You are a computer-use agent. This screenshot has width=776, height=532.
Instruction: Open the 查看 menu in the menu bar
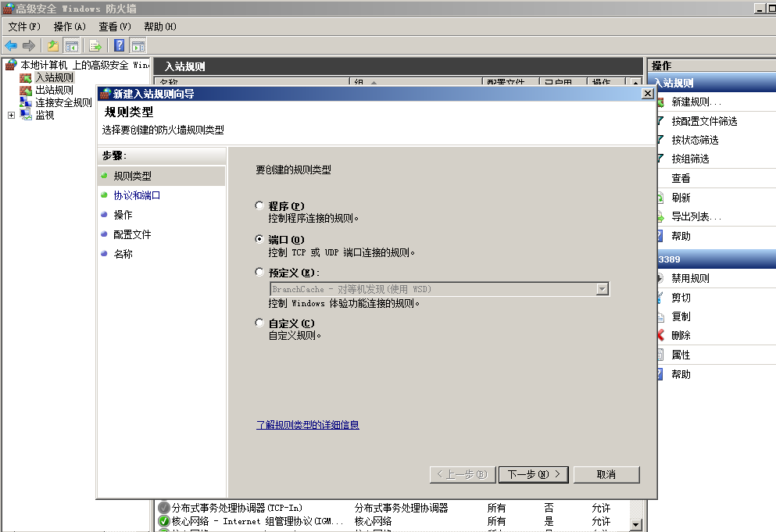click(x=114, y=26)
